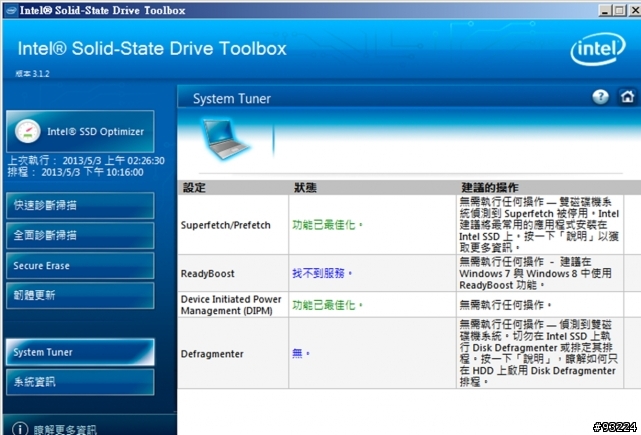Select Defragmenter setting cell

pos(233,354)
